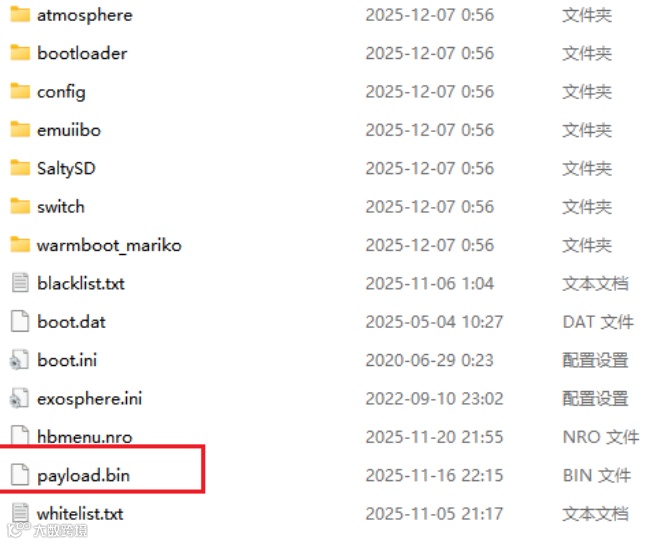Select the SaltySD folder icon
The width and height of the screenshot is (662, 544).
tap(20, 168)
